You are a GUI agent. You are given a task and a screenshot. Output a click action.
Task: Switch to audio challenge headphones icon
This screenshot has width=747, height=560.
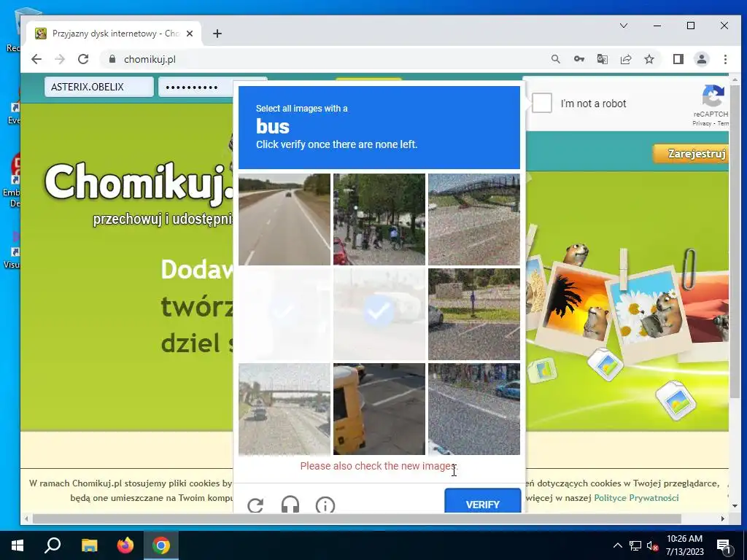pyautogui.click(x=290, y=505)
